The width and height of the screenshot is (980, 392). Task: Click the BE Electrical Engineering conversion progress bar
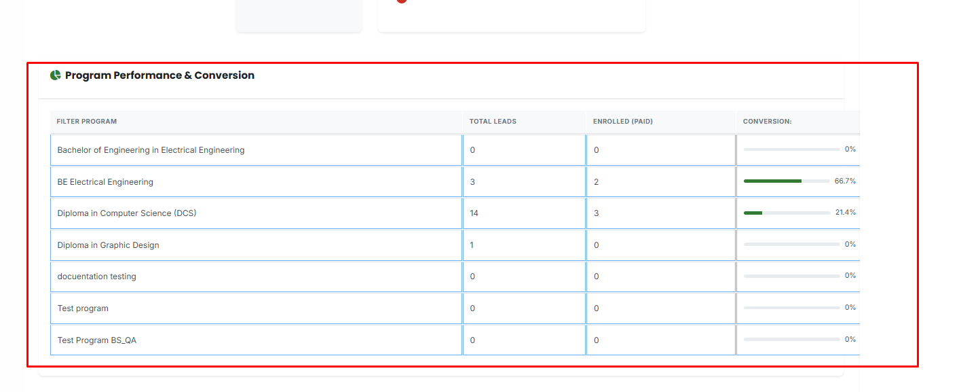tap(787, 181)
